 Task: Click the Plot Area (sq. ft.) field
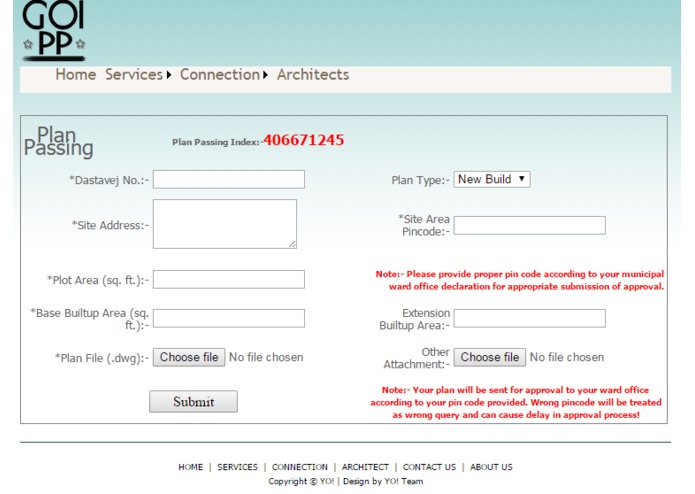(229, 280)
